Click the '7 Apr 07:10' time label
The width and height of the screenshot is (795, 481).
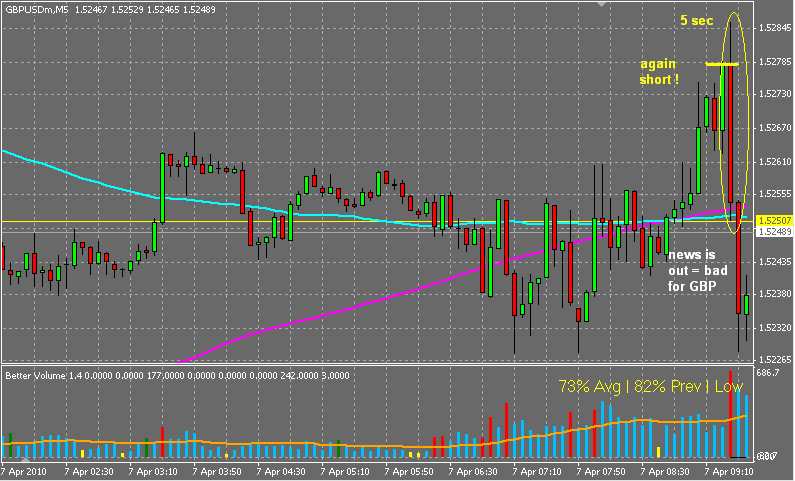coord(536,472)
